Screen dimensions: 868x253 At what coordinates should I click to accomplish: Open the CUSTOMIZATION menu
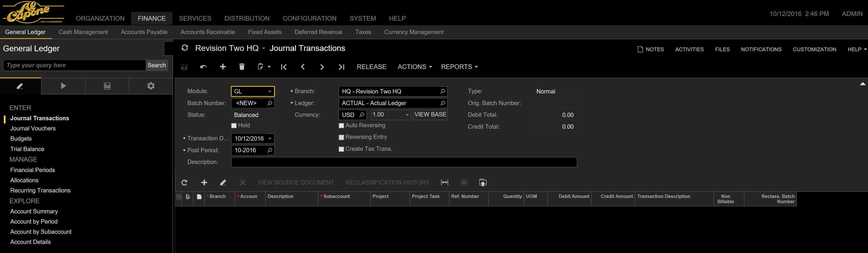[814, 49]
